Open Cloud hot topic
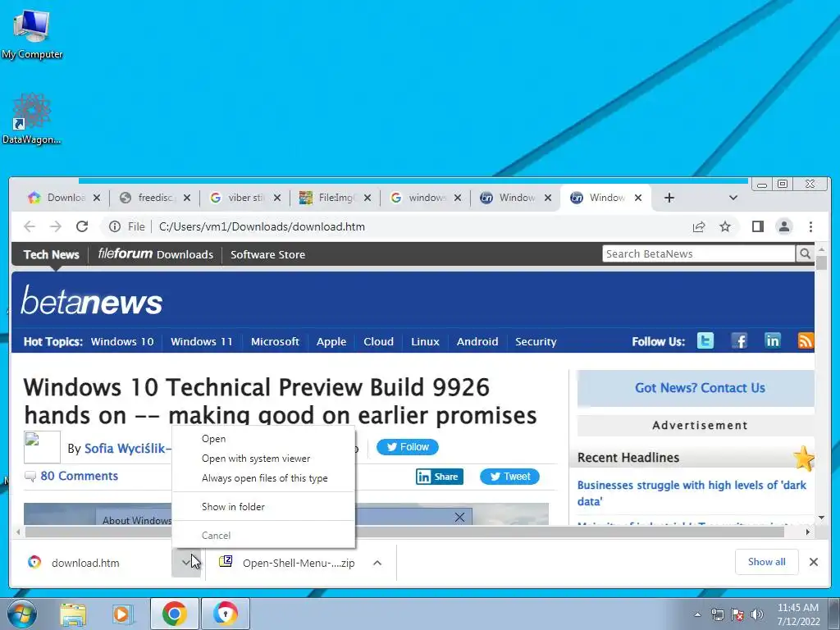Image resolution: width=840 pixels, height=630 pixels. [378, 341]
